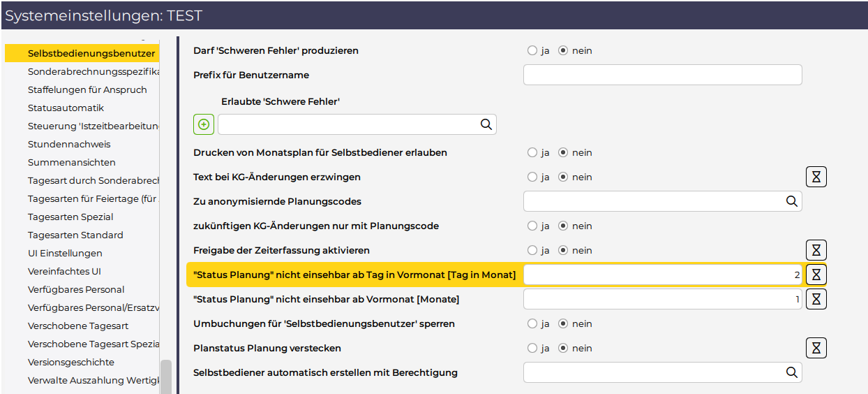Go to UI Einstellungen in sidebar

(65, 253)
